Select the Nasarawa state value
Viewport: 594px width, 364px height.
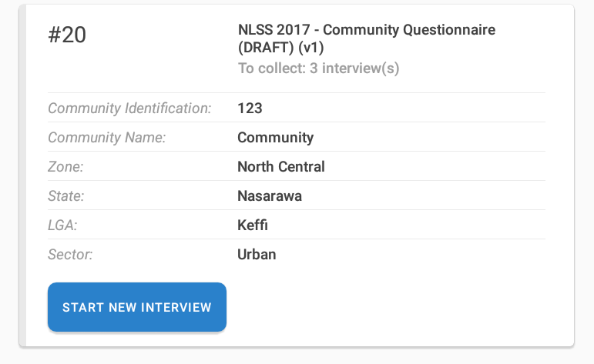pos(269,196)
